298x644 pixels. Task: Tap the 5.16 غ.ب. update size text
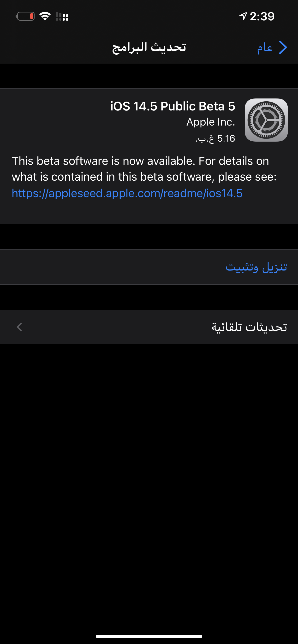click(x=215, y=138)
